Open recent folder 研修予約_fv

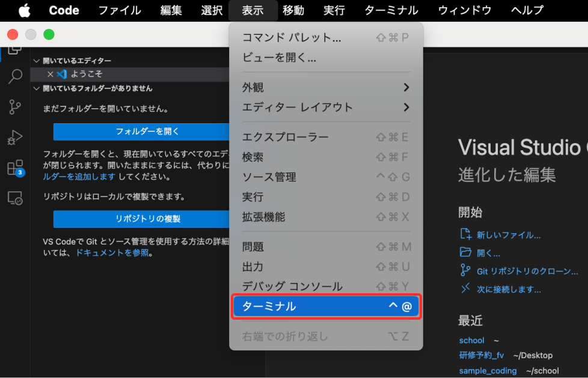point(482,355)
